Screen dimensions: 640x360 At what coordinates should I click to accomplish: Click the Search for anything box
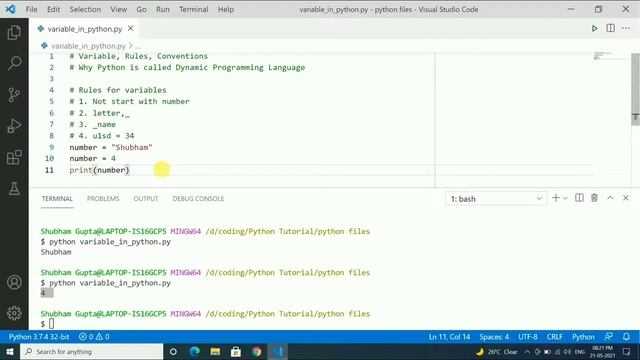click(91, 351)
